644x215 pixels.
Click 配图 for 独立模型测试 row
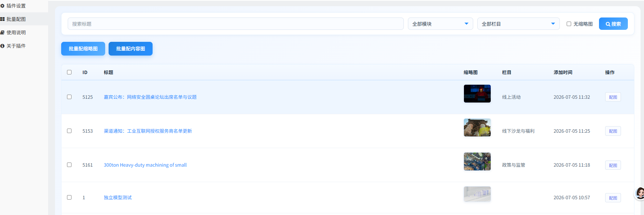click(x=613, y=198)
